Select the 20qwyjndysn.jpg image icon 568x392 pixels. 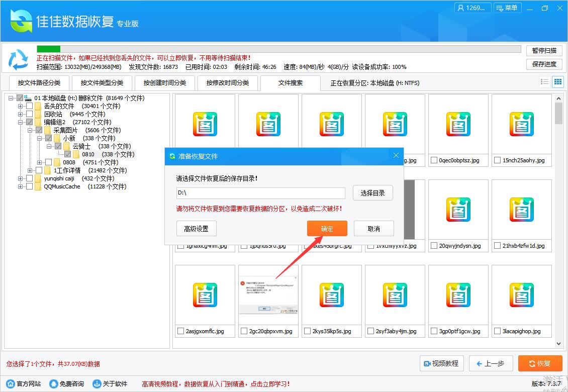pos(458,210)
